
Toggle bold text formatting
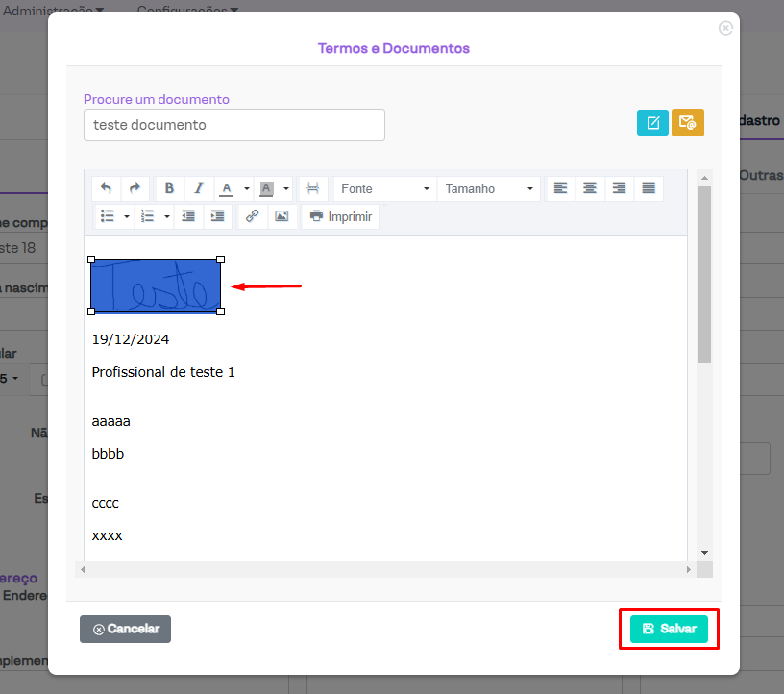[x=169, y=188]
